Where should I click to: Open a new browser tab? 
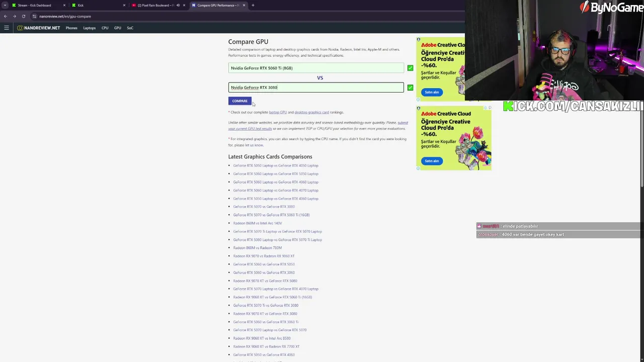click(253, 5)
